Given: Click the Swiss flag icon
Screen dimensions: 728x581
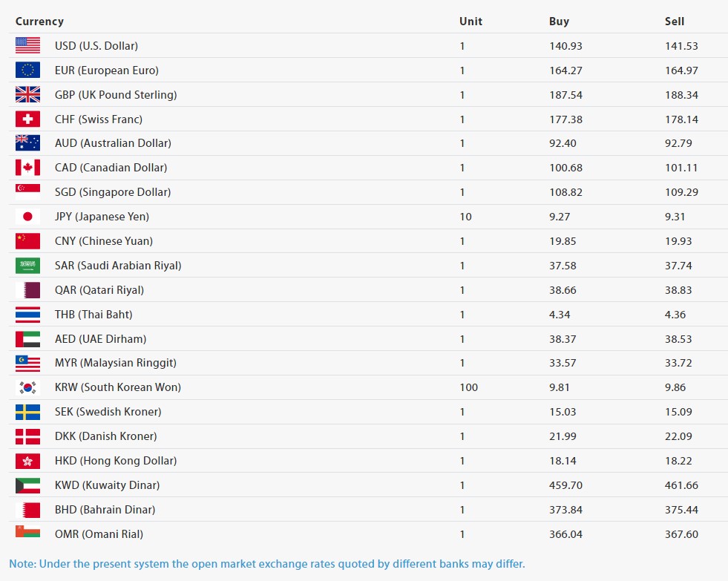Looking at the screenshot, I should coord(27,119).
